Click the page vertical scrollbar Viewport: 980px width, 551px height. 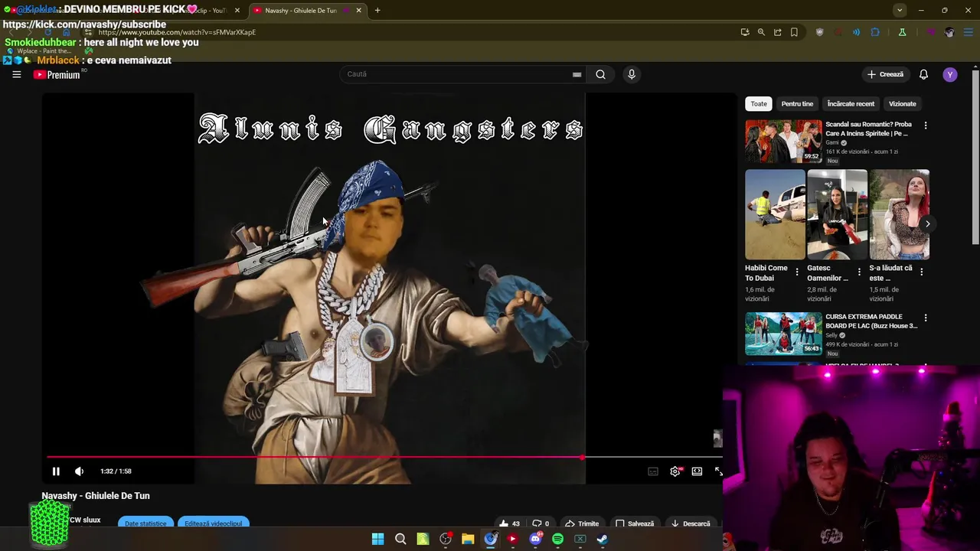click(975, 157)
